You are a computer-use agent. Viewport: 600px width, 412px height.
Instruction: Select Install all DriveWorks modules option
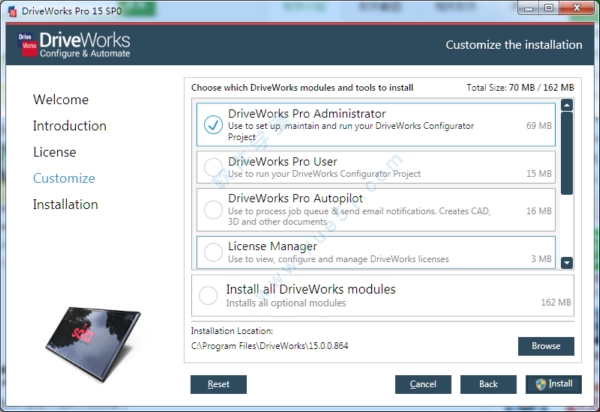(208, 295)
